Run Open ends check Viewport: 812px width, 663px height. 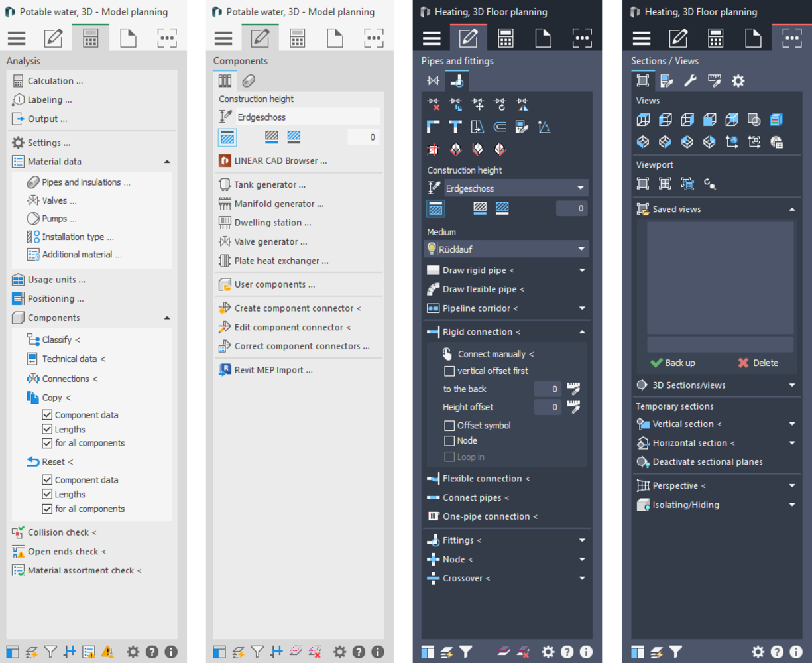(59, 552)
